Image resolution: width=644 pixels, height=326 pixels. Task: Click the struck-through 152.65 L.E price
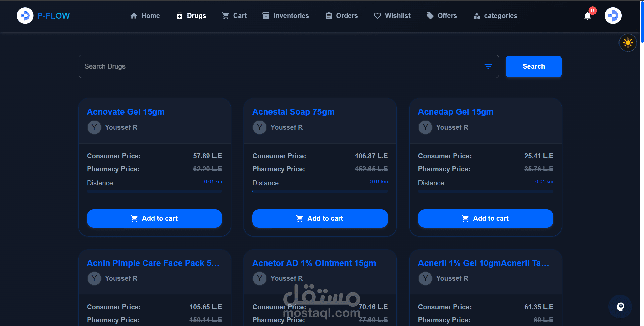371,169
